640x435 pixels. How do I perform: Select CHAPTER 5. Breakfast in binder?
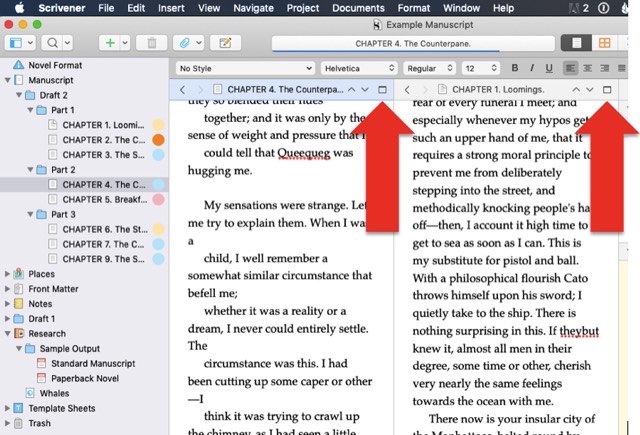pos(104,199)
